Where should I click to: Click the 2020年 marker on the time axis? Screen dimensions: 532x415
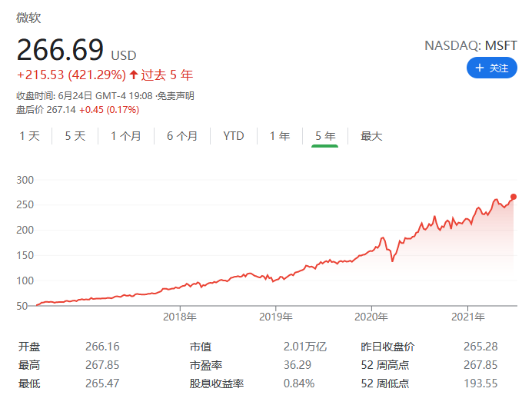pos(371,316)
